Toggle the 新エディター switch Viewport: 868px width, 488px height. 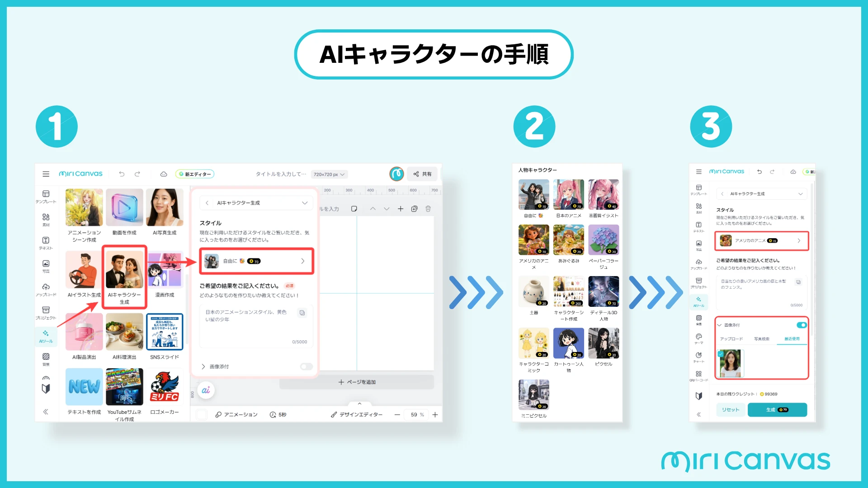click(x=195, y=174)
